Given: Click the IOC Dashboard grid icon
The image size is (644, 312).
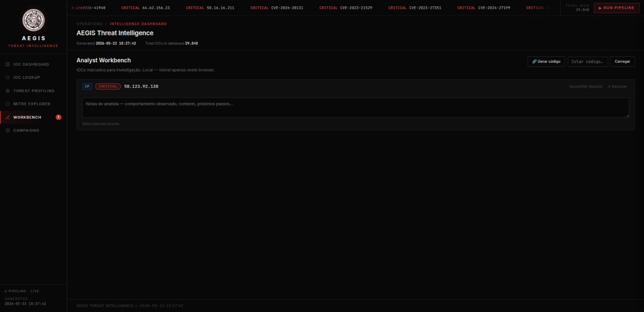Looking at the screenshot, I should pyautogui.click(x=8, y=64).
